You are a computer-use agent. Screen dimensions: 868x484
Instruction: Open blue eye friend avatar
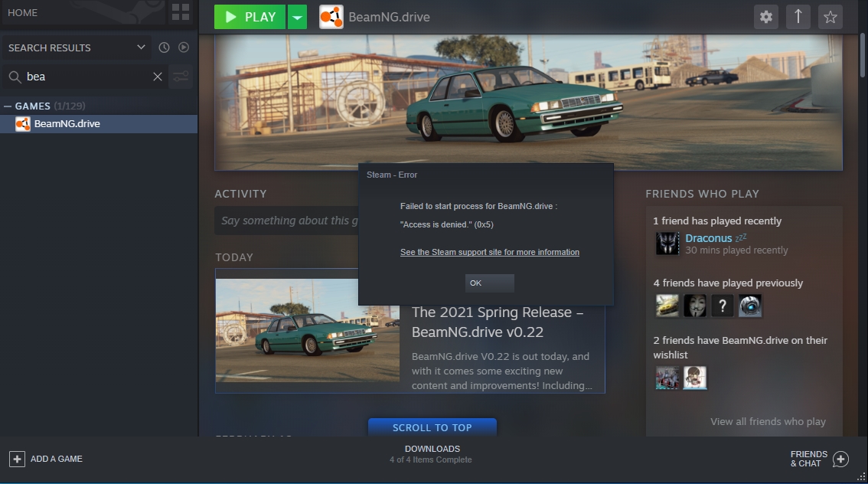[750, 306]
